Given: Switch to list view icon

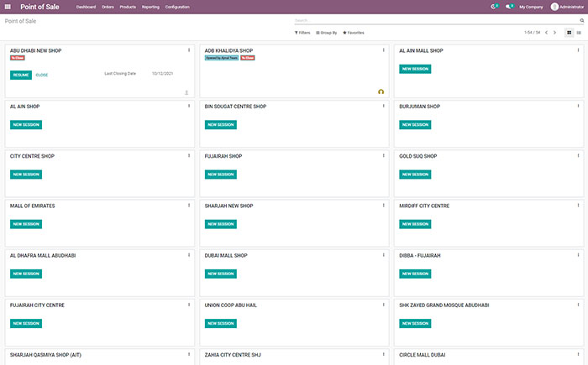Looking at the screenshot, I should tap(579, 33).
